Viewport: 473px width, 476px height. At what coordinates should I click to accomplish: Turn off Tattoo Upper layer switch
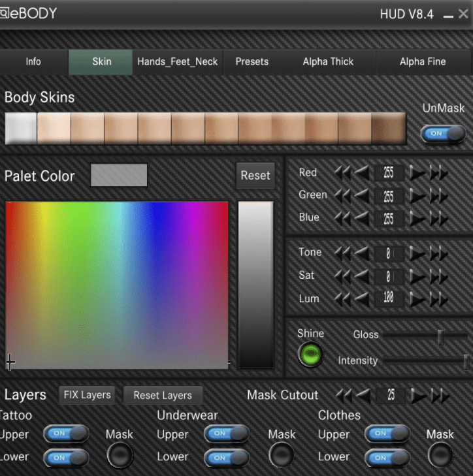tap(66, 434)
